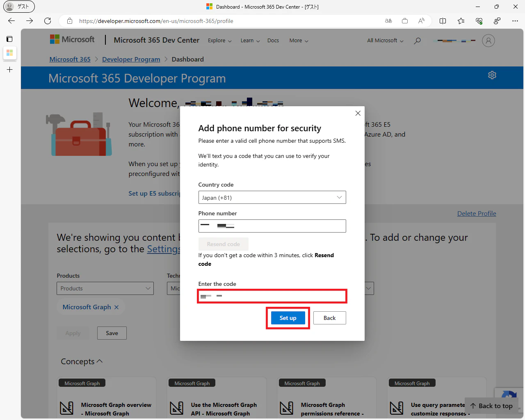This screenshot has width=525, height=420.
Task: Click the Delete Profile link
Action: tap(477, 214)
